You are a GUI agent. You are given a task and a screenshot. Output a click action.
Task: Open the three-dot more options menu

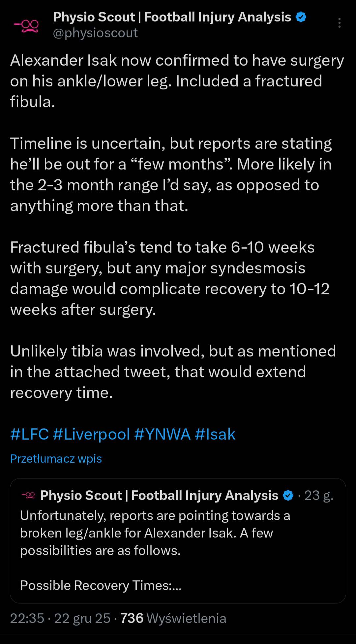click(339, 23)
